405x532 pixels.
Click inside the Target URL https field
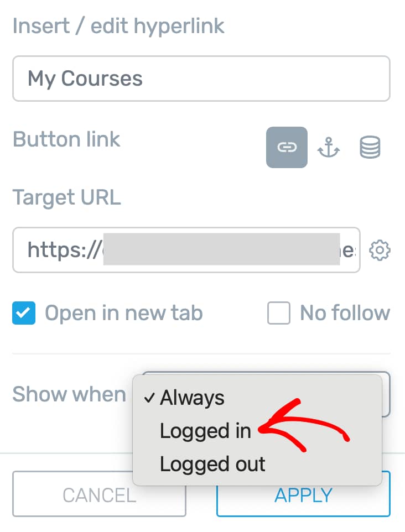[x=186, y=250]
